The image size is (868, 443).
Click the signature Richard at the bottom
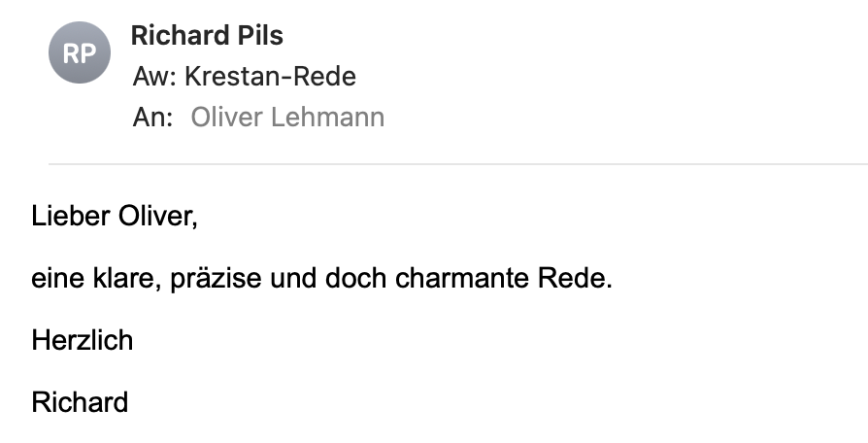(80, 402)
